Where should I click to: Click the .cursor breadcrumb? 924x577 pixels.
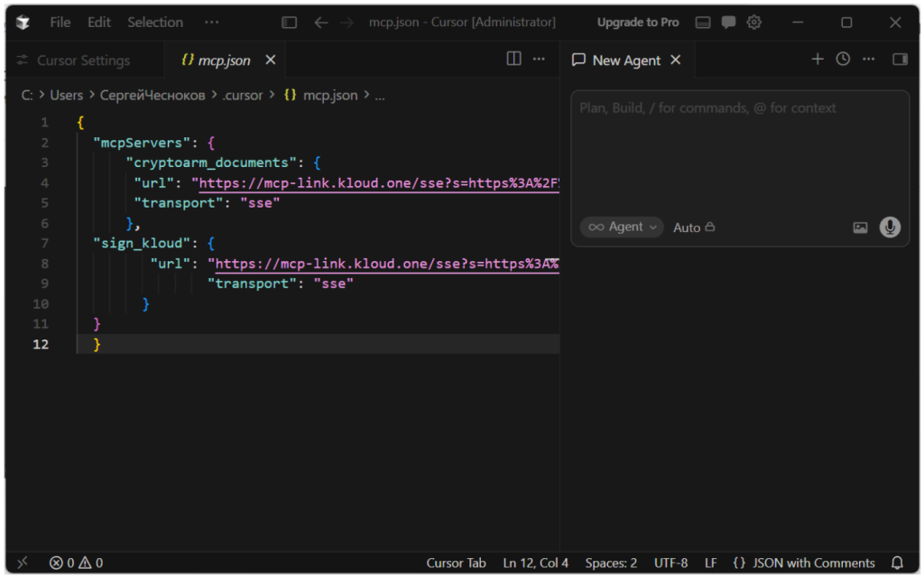click(x=242, y=95)
